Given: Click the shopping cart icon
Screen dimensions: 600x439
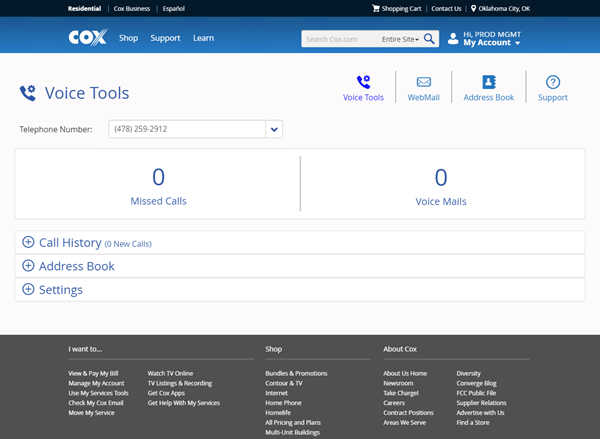Looking at the screenshot, I should point(376,8).
